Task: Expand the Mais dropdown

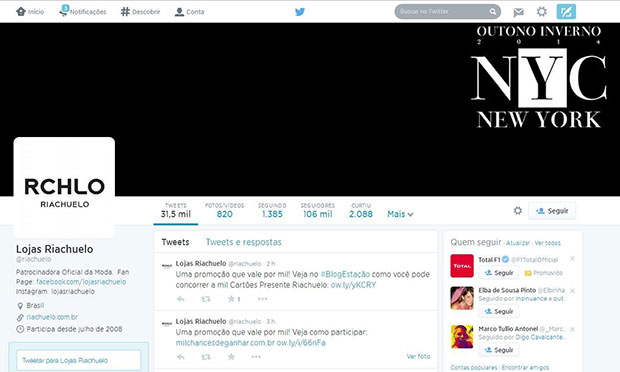Action: 400,214
